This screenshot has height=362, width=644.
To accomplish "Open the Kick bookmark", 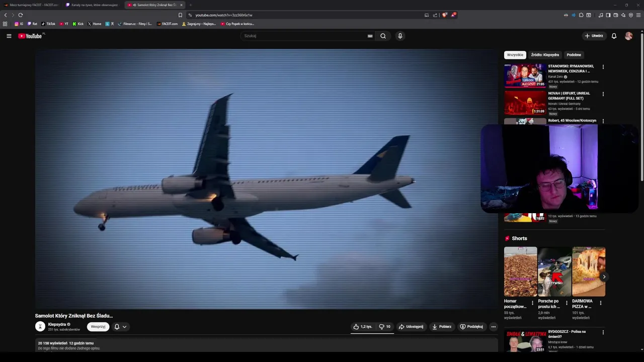I will [78, 24].
